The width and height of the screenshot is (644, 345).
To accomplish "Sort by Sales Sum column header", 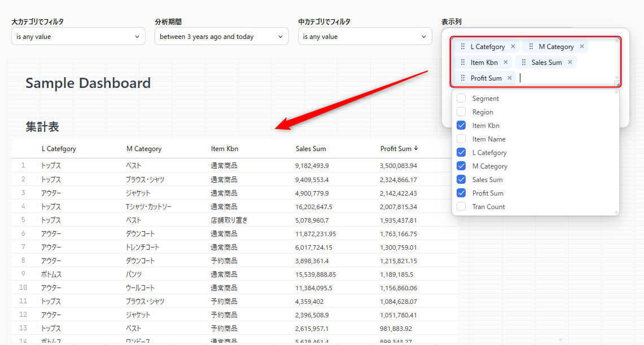I will tap(310, 149).
